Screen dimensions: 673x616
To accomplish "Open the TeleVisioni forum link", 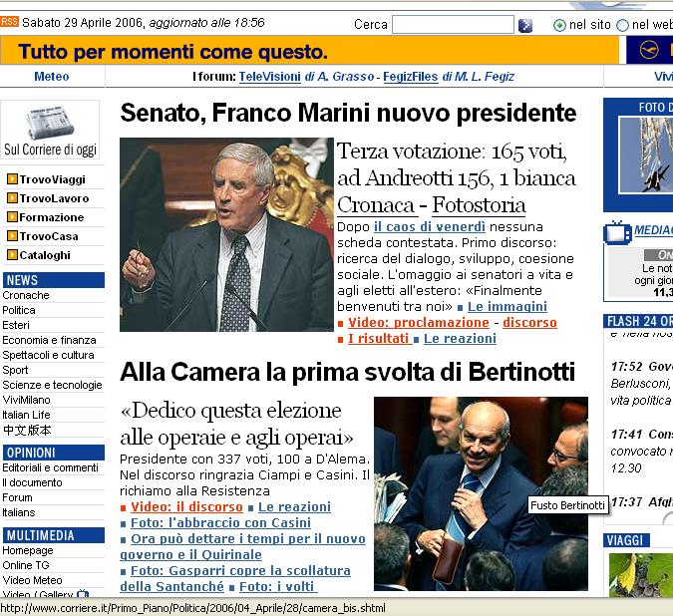I will click(269, 77).
